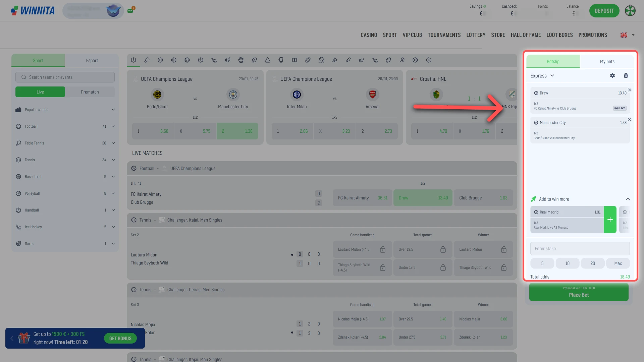Screen dimensions: 644x362
Task: Toggle the Draw 13.40 odds in live matches
Action: tap(423, 198)
